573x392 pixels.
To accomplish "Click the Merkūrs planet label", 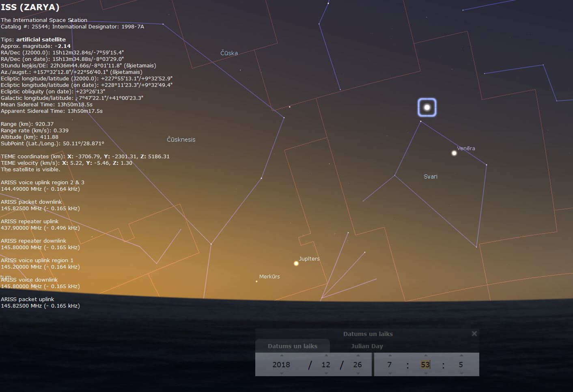I will click(x=269, y=276).
